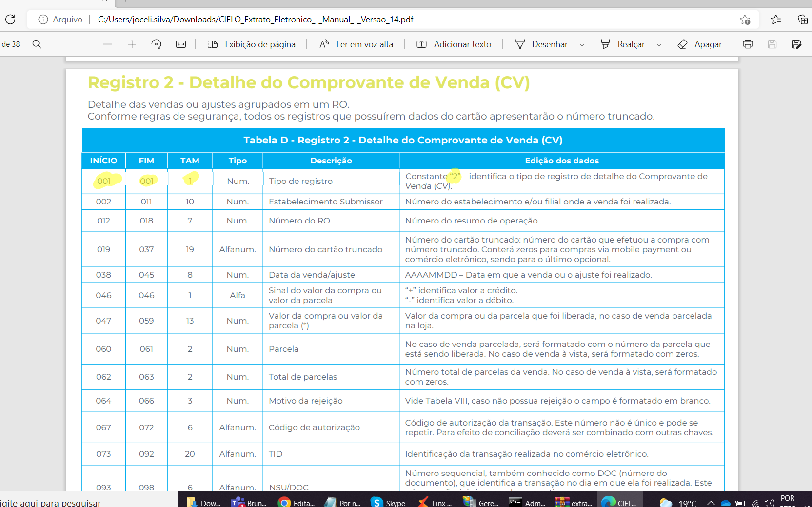Image resolution: width=812 pixels, height=507 pixels.
Task: Fit the PDF to page width
Action: [x=181, y=44]
